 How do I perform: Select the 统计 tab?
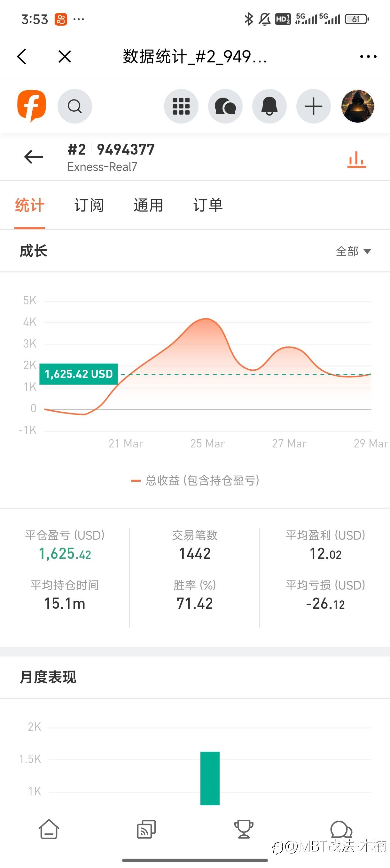(x=30, y=205)
